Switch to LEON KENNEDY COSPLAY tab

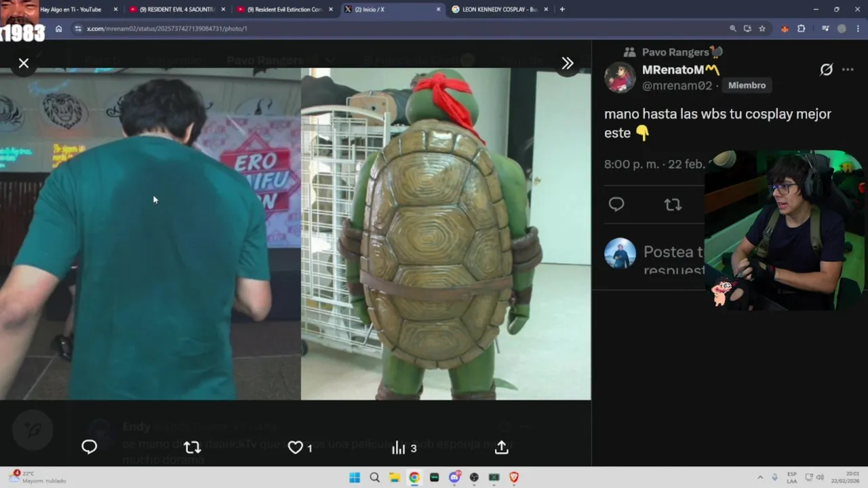click(499, 9)
